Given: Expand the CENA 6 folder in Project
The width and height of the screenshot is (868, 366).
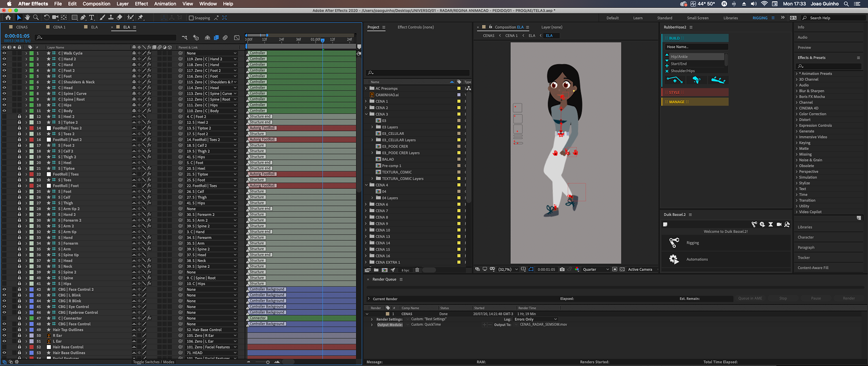Looking at the screenshot, I should [366, 204].
